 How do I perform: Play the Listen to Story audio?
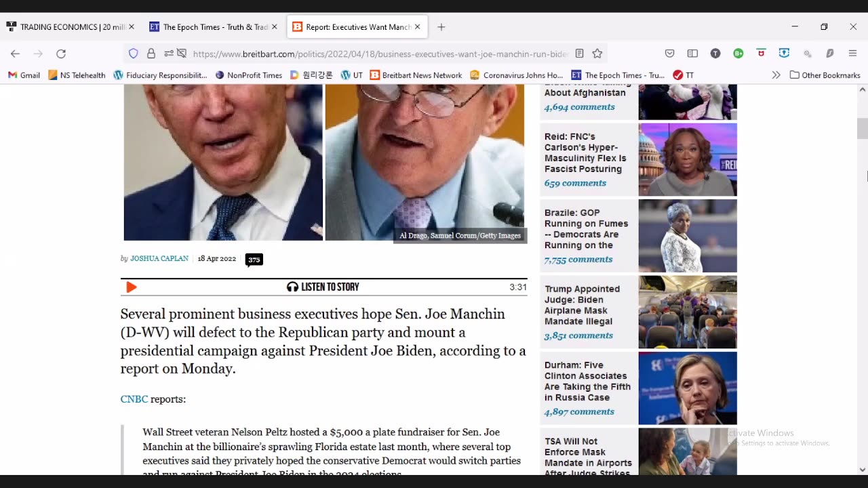click(132, 287)
